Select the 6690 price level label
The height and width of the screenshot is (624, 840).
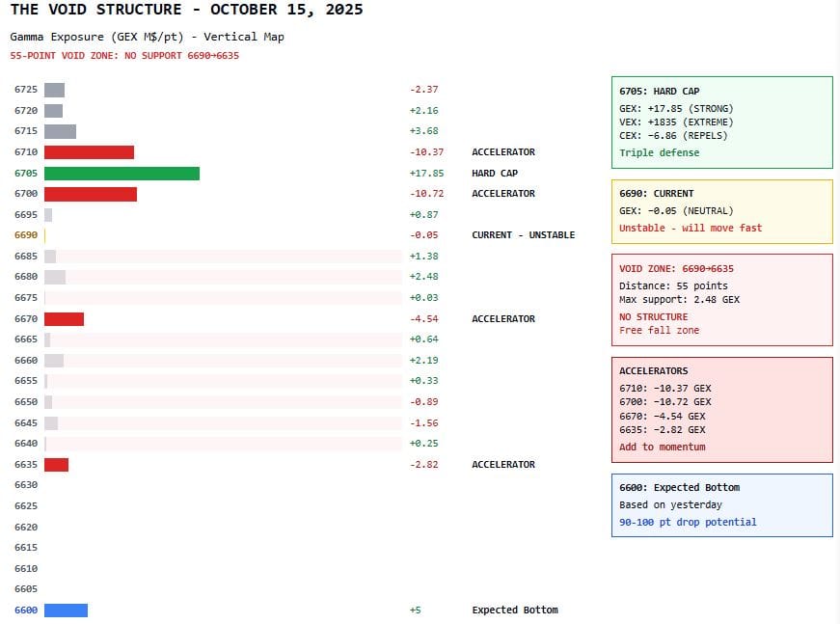(x=24, y=234)
